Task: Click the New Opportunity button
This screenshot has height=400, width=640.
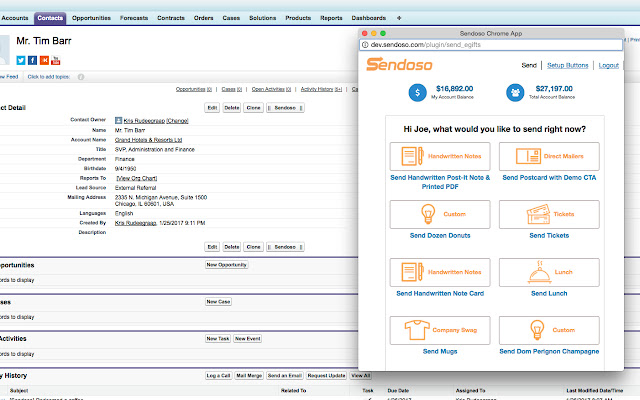Action: [x=226, y=265]
